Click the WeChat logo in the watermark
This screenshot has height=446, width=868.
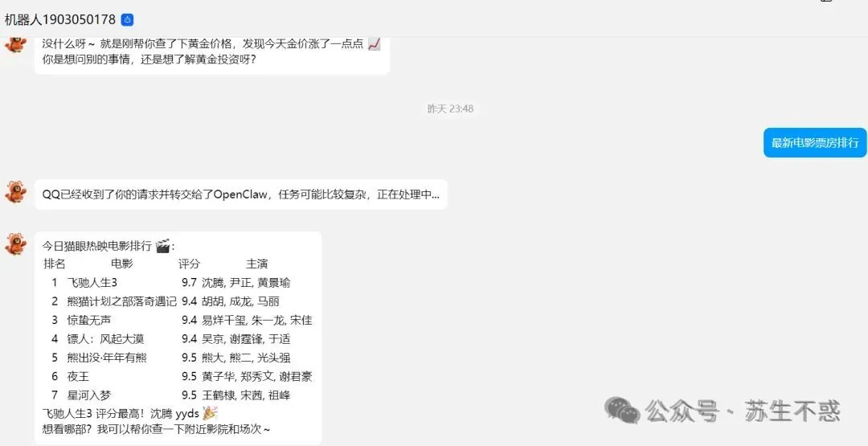coord(622,410)
